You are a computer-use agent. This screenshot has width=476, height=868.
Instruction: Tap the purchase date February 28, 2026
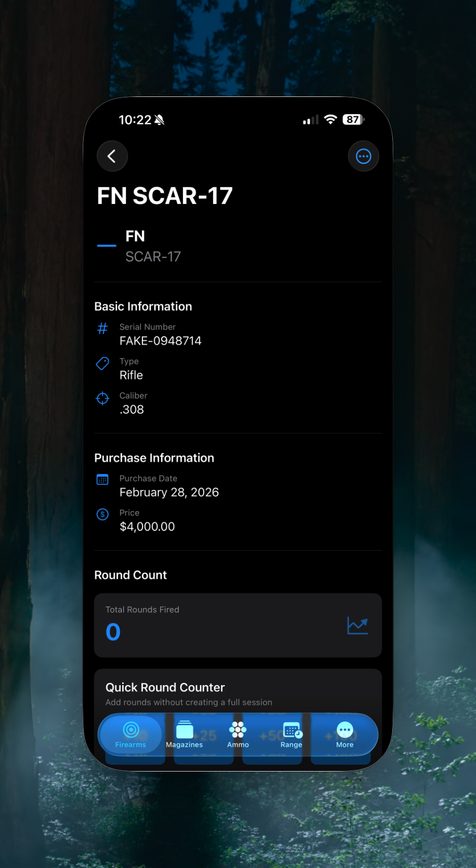click(x=169, y=492)
